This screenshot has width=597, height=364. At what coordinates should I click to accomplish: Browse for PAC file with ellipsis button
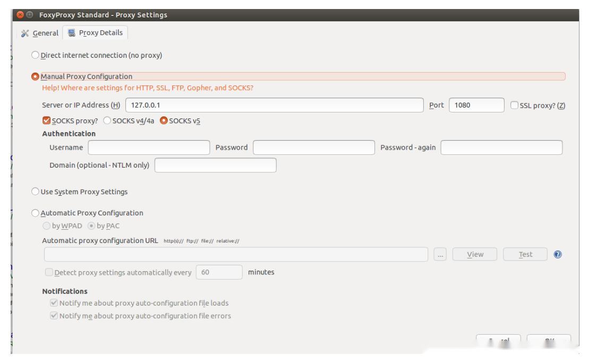pos(440,255)
